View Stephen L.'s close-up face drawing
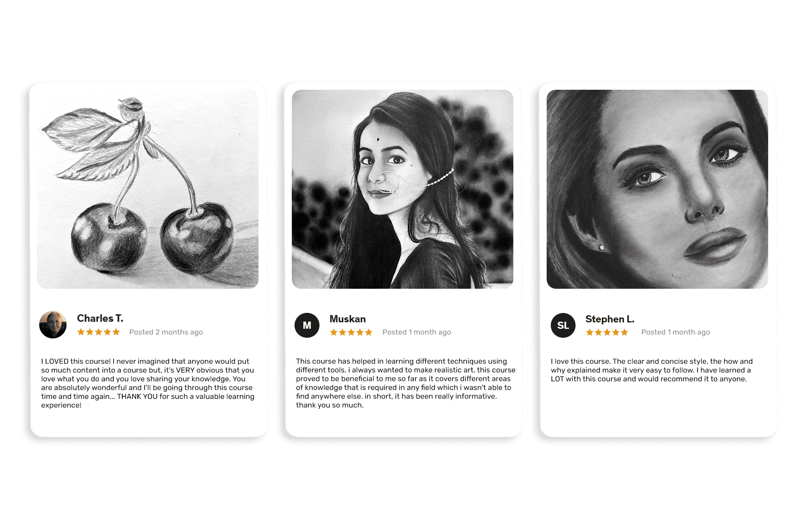808x532 pixels. click(x=657, y=189)
